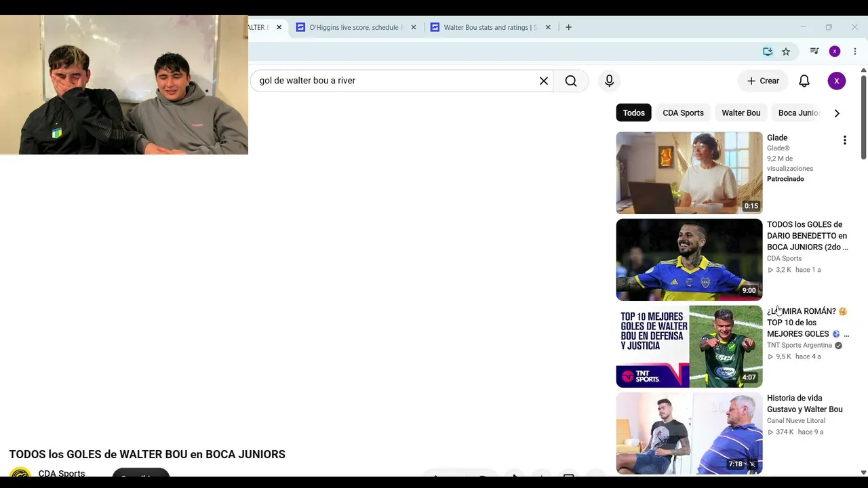Select the Walter Bou filter chip

pyautogui.click(x=741, y=113)
